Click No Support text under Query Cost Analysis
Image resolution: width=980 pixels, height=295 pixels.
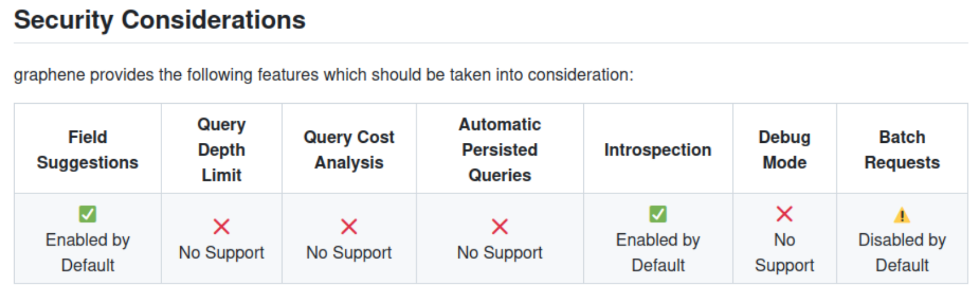tap(349, 252)
